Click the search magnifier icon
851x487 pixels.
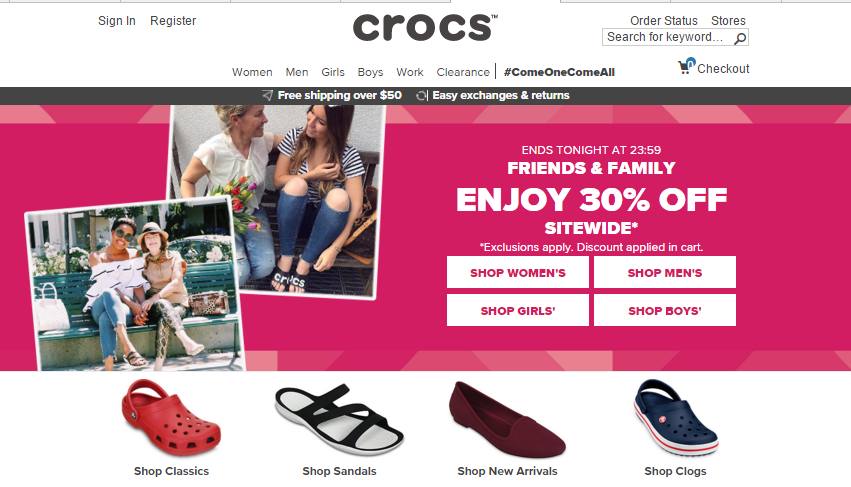(740, 38)
